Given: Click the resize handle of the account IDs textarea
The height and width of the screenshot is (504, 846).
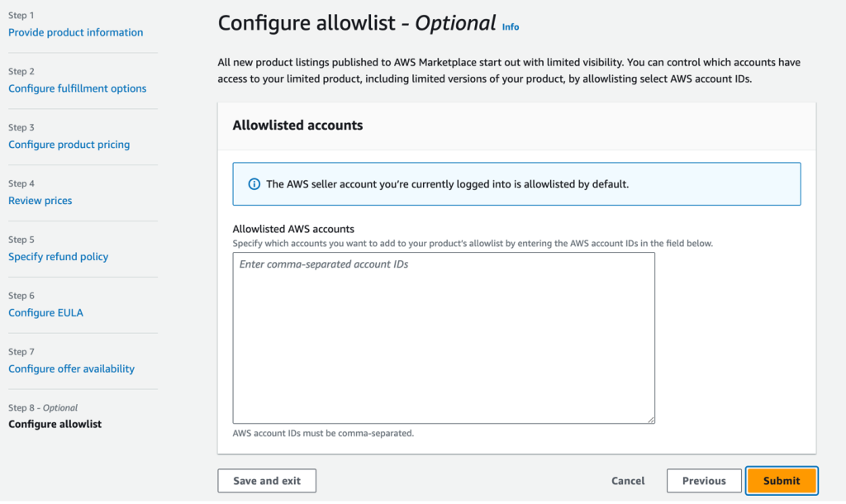Looking at the screenshot, I should click(649, 418).
